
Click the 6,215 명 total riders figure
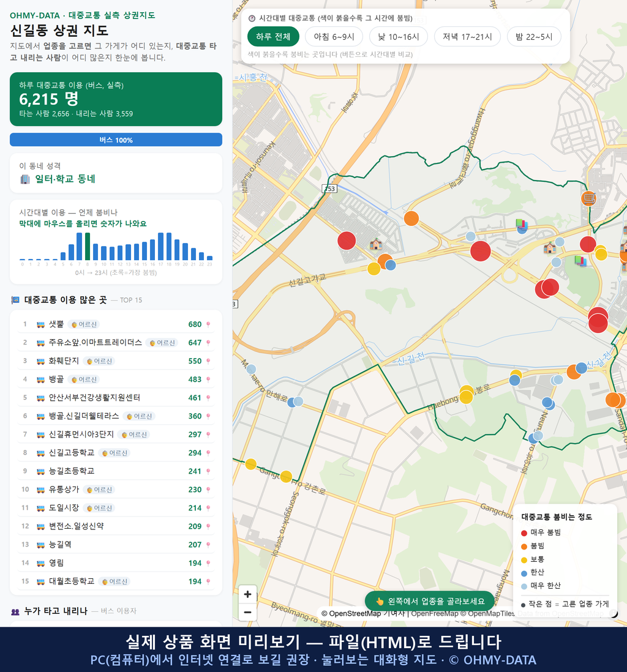pos(49,99)
